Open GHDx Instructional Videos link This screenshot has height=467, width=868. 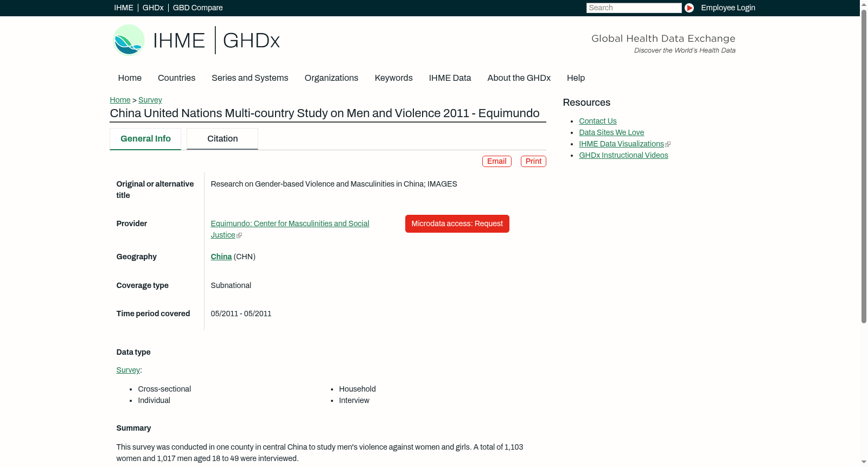[624, 155]
